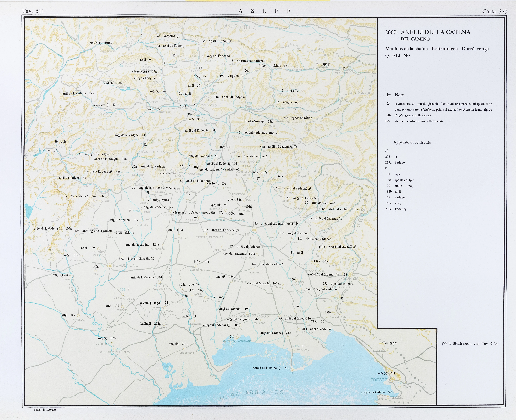Click the 'Scala 1: 300.000' scale text
The image size is (516, 420).
(x=45, y=410)
